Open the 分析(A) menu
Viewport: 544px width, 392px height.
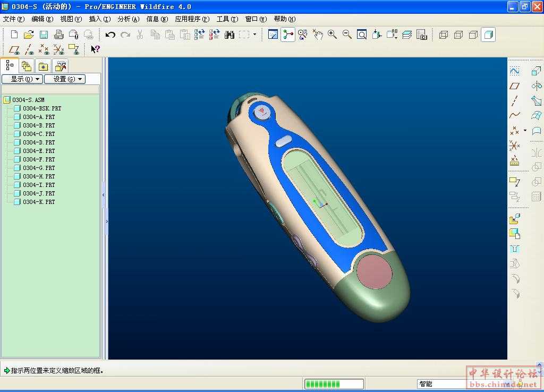pyautogui.click(x=129, y=19)
